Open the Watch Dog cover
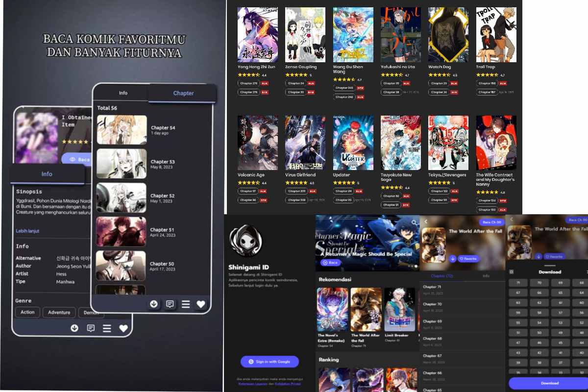 [x=448, y=35]
